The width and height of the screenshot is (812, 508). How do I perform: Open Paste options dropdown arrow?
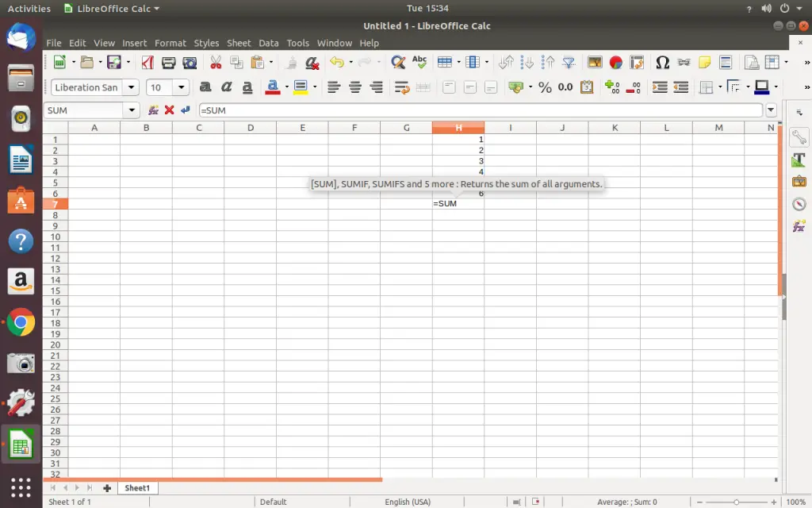pyautogui.click(x=271, y=63)
